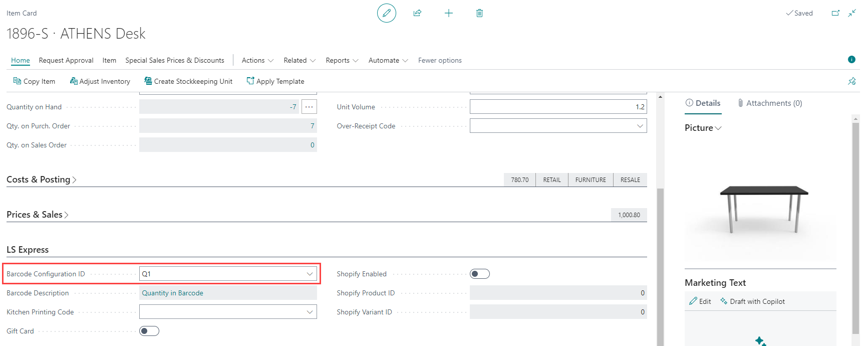
Task: Open the Actions menu
Action: [x=257, y=60]
